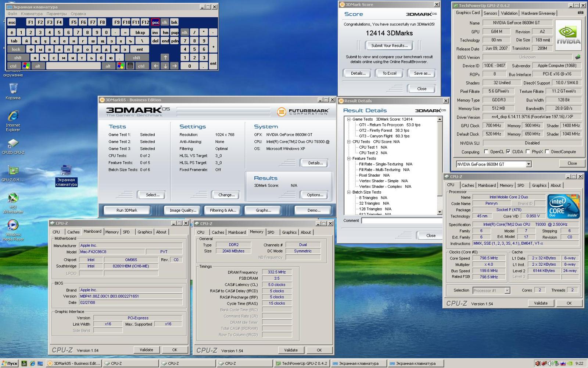Click the left arrow key on on-screen keyboard
588x368 pixels.
[156, 66]
